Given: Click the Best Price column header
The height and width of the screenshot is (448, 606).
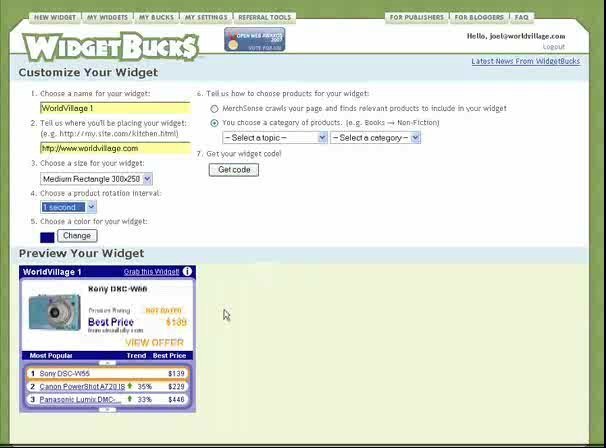Looking at the screenshot, I should tap(169, 356).
